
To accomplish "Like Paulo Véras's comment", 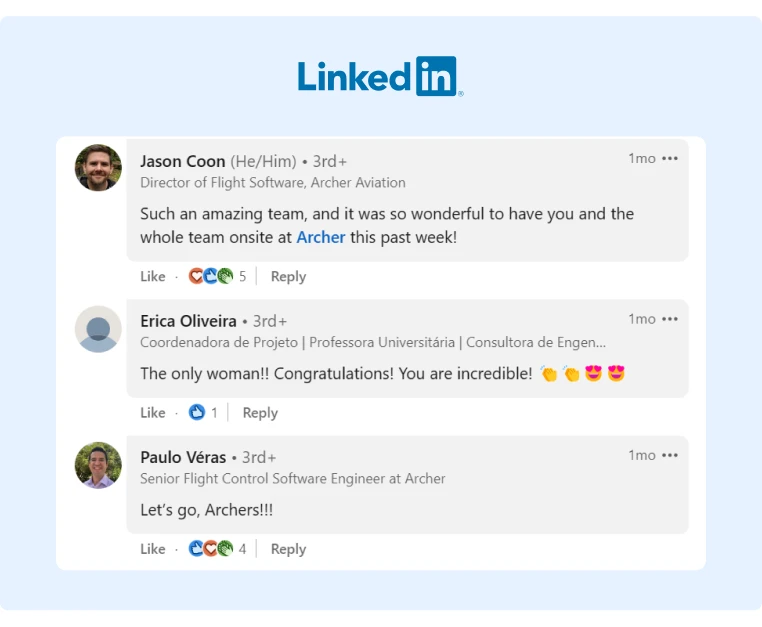I will click(x=153, y=549).
